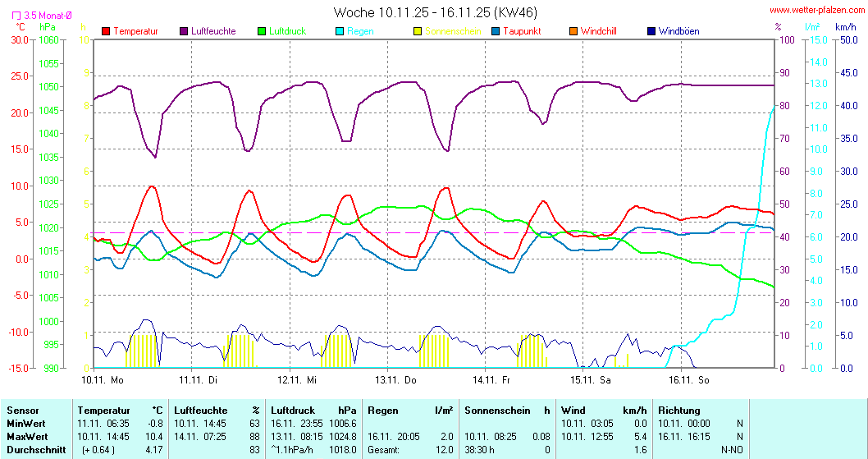Select the yellow Sonnenschein legend swatch
This screenshot has height=459, width=868.
click(x=418, y=31)
